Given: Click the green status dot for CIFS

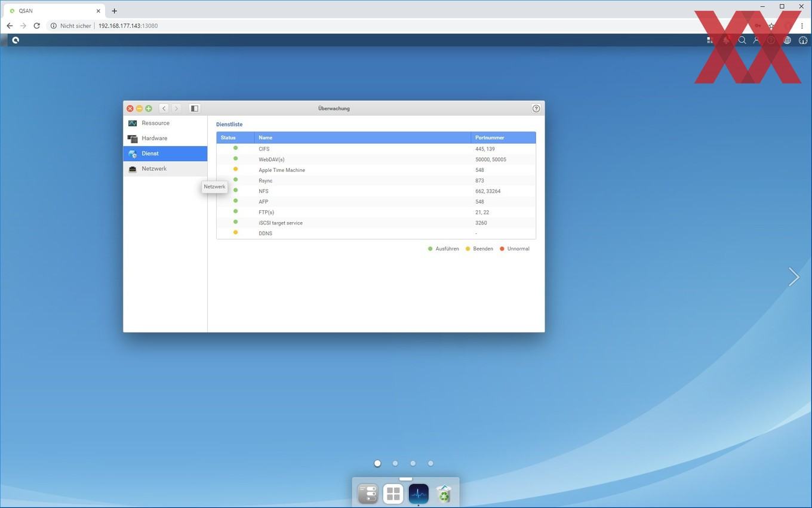Looking at the screenshot, I should tap(235, 148).
